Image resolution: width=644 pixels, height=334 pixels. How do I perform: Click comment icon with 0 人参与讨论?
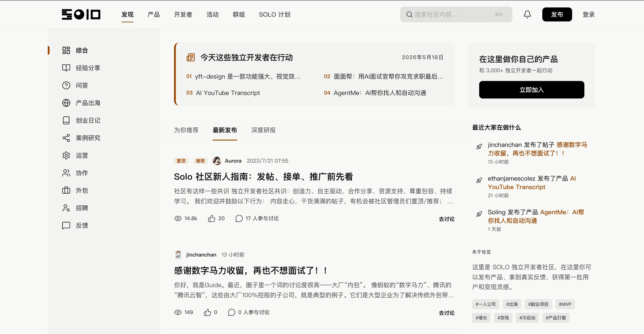pos(231,312)
